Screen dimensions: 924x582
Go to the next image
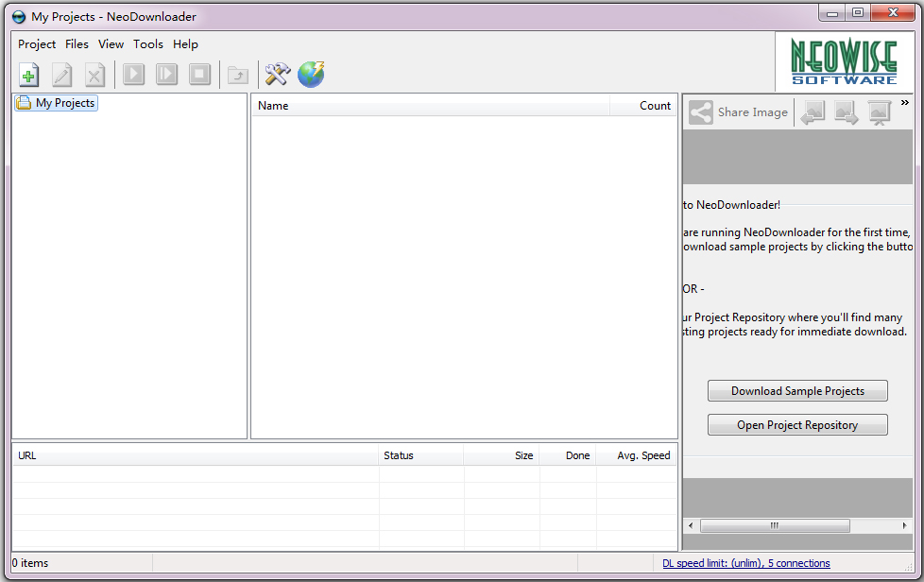click(846, 111)
